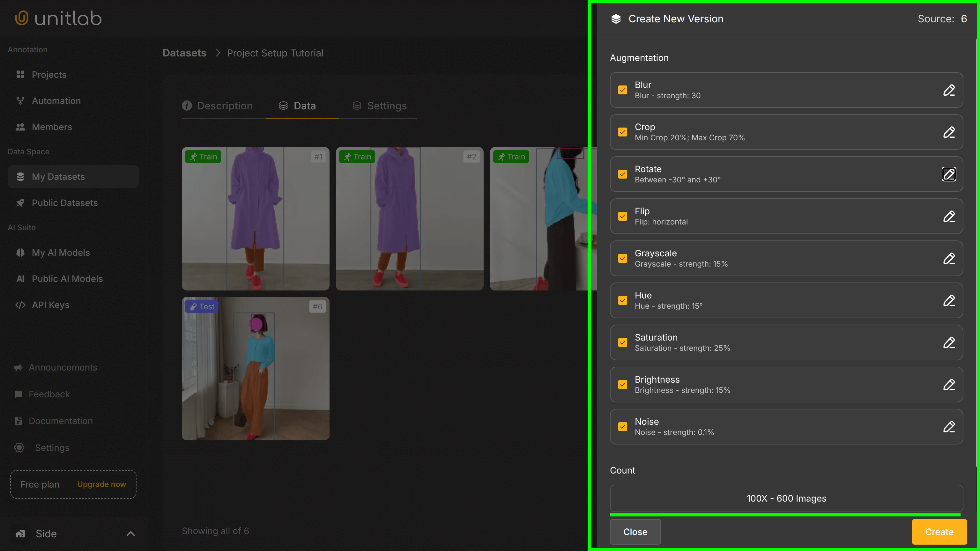Viewport: 980px width, 551px height.
Task: Click the Upgrade now link
Action: pos(101,484)
